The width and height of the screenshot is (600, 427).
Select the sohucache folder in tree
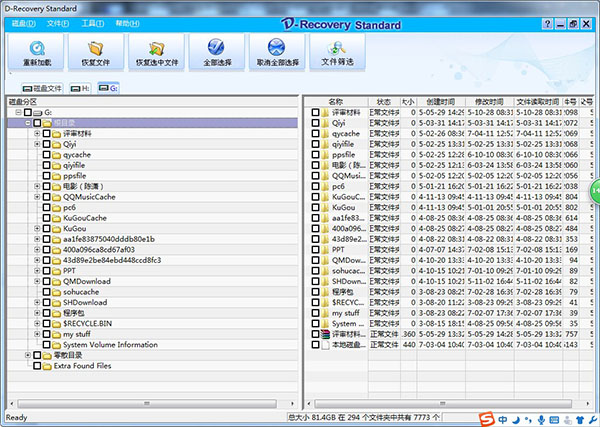click(81, 292)
